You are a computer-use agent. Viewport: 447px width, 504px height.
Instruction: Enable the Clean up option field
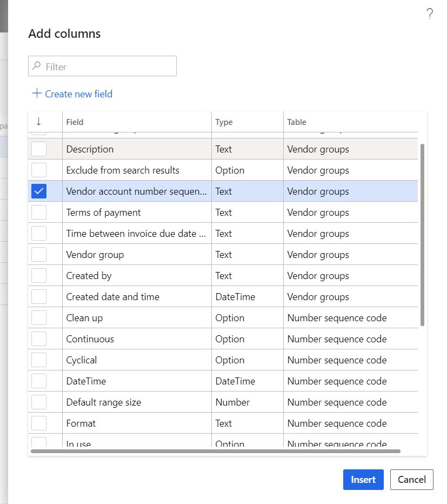[38, 317]
